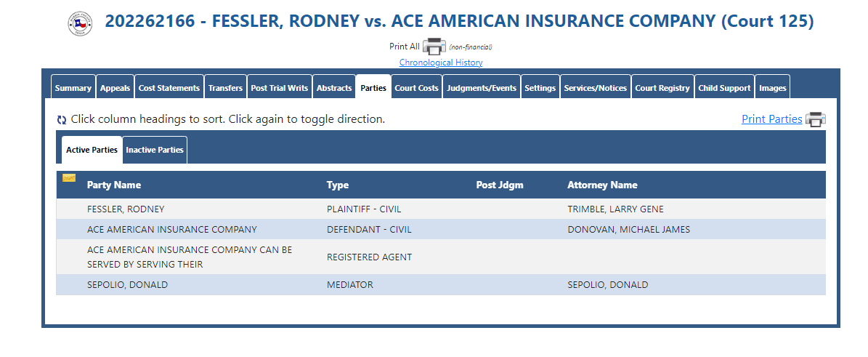Open the Print Parties link
The height and width of the screenshot is (357, 868).
point(771,119)
